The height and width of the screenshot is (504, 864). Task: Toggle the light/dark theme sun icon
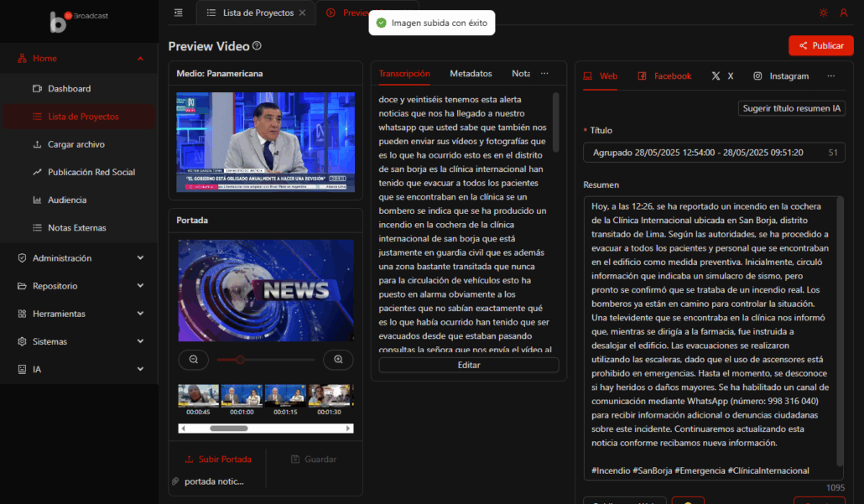click(823, 13)
